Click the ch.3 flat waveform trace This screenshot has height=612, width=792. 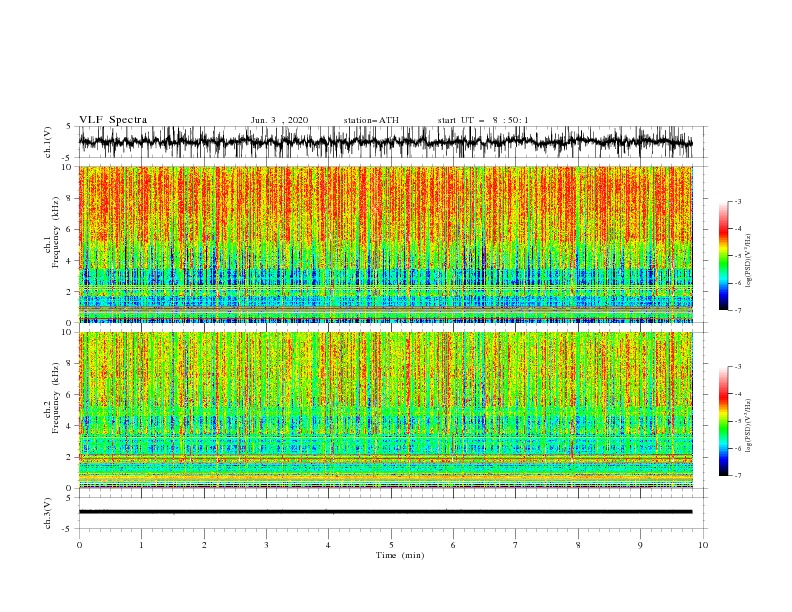point(385,512)
